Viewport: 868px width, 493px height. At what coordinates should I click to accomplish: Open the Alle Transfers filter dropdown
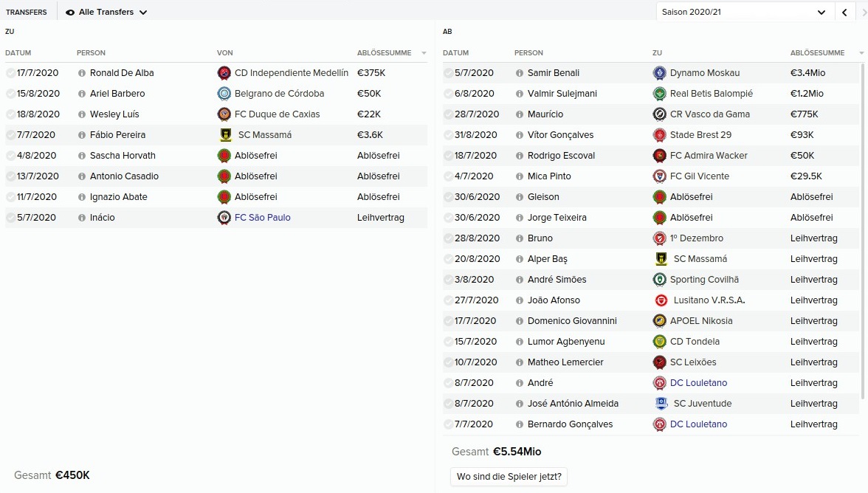pyautogui.click(x=107, y=13)
